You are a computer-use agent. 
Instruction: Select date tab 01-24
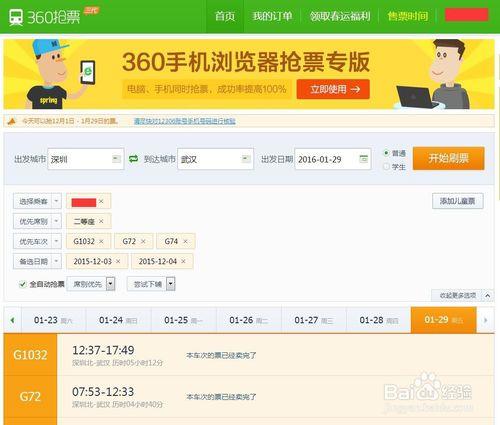(x=119, y=320)
